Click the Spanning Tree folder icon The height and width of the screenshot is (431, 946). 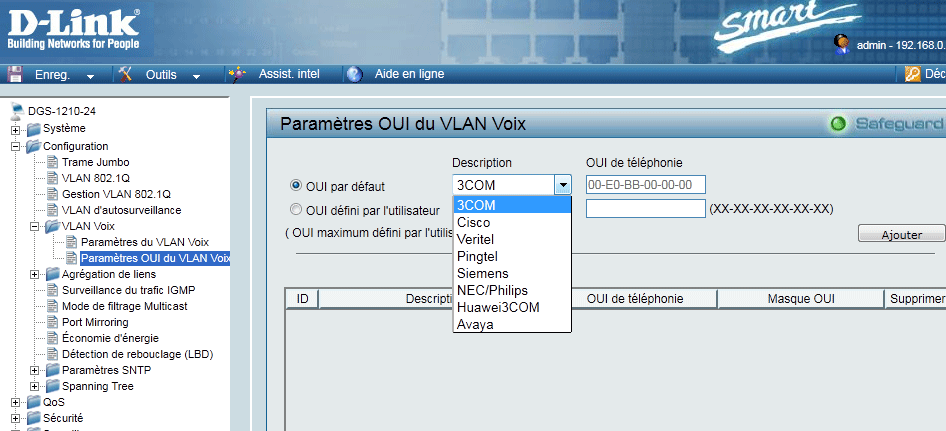53,386
